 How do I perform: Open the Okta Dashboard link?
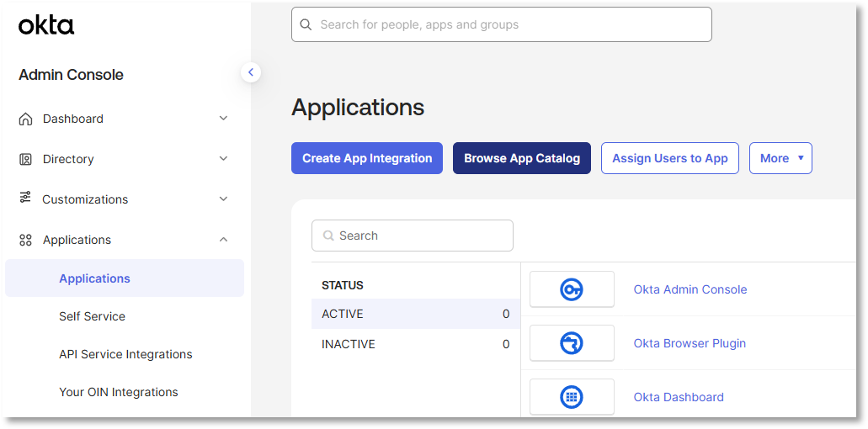click(679, 397)
